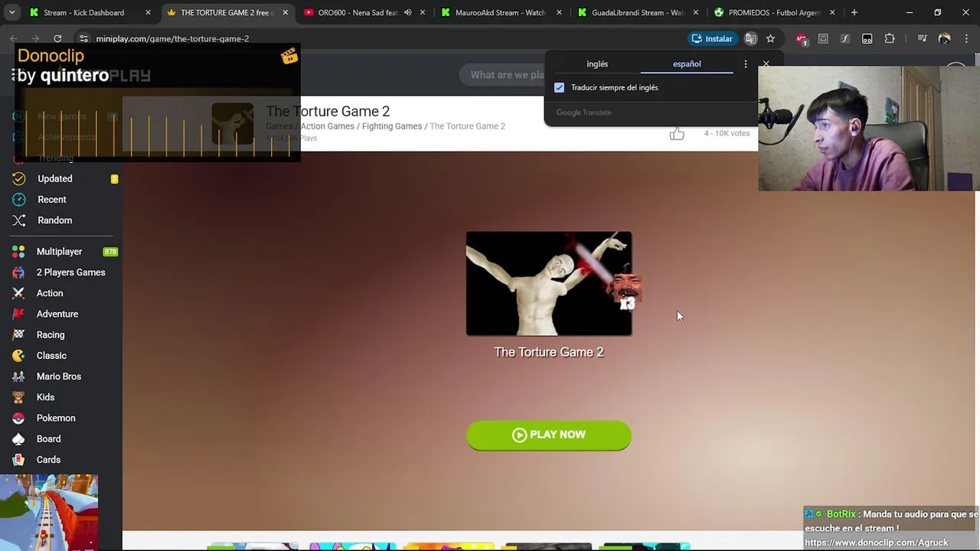Open the donoclip.com/Agruck chat link
The height and width of the screenshot is (551, 980).
[876, 543]
